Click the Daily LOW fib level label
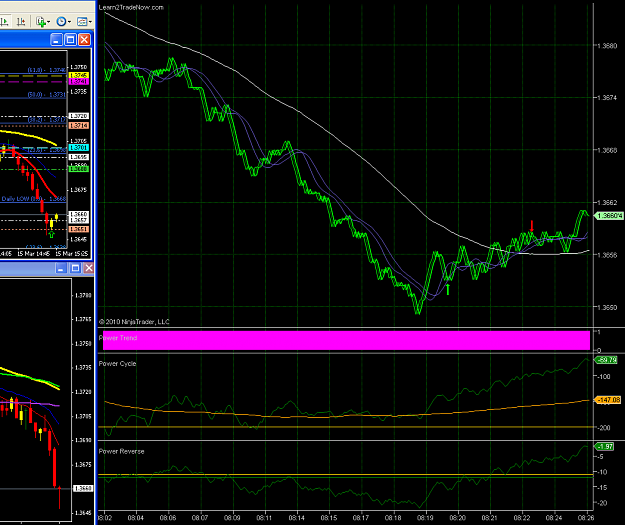The height and width of the screenshot is (525, 625). 33,199
